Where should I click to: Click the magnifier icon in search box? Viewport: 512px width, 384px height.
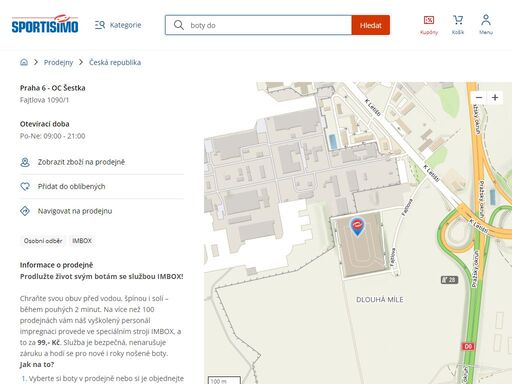(179, 25)
